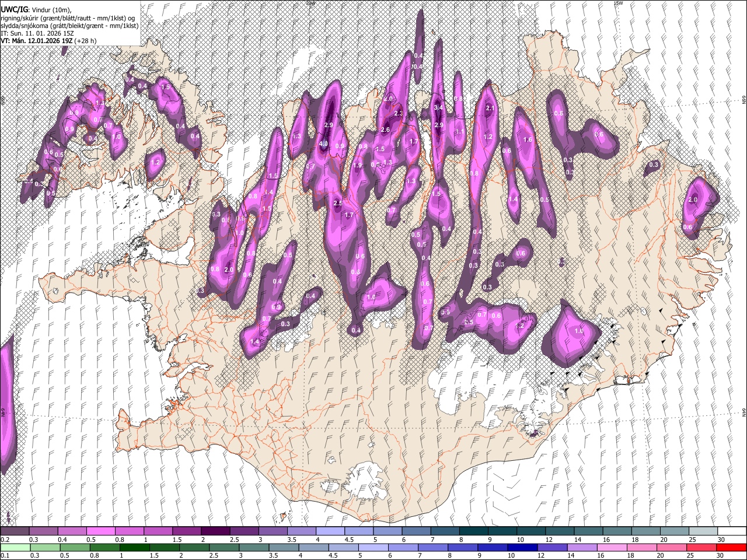
Task: Choose the 0.5 green swatch on the rain scale
Action: click(x=75, y=547)
